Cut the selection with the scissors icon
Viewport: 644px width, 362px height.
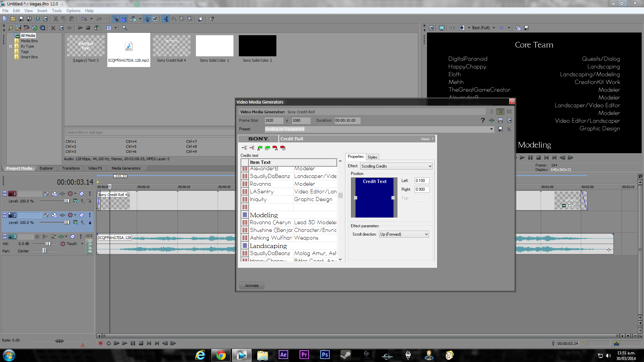tap(56, 19)
